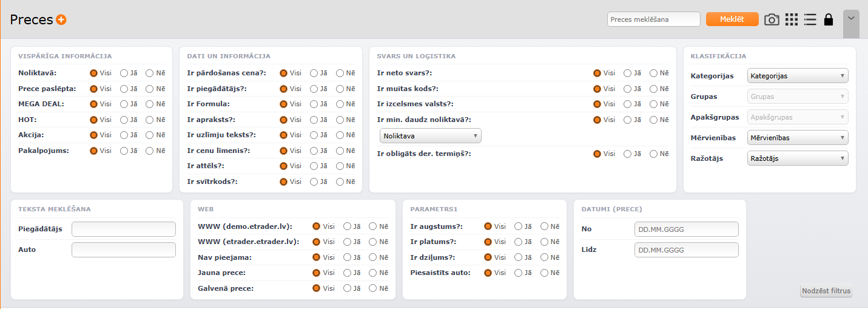Choose 'Jā' for Ir augstums?
The height and width of the screenshot is (309, 868).
coord(519,226)
